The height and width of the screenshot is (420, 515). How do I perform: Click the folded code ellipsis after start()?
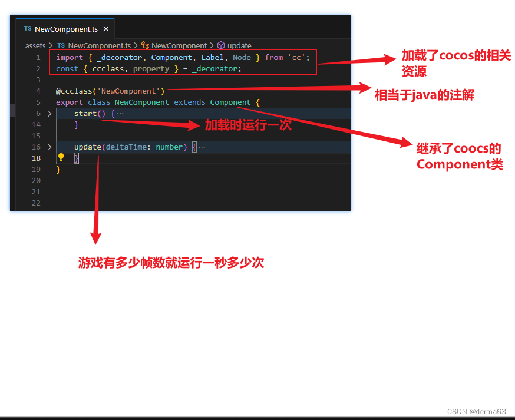pos(120,113)
